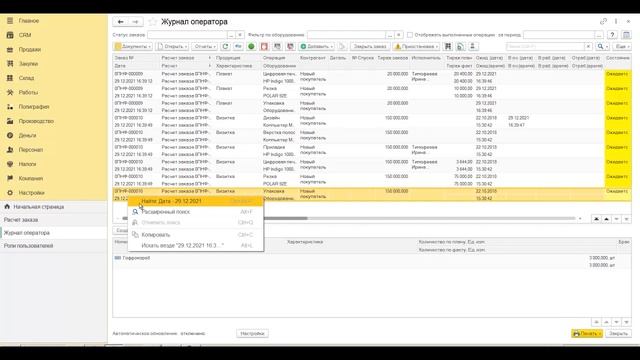Screen dimensions: 640x360
Task: Open the magnifier search dropdown
Action: (x=602, y=47)
